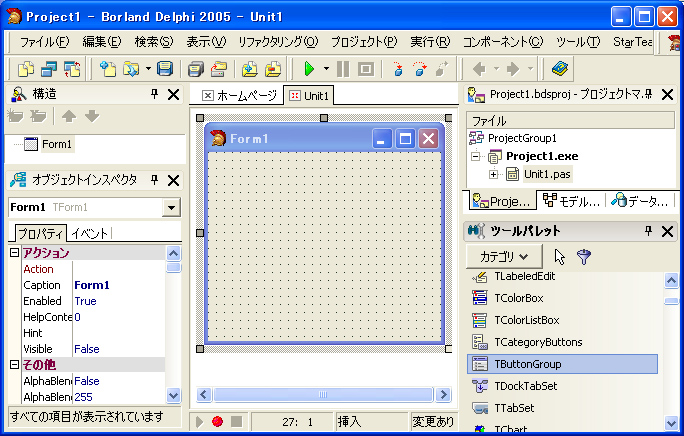The image size is (684, 436).
Task: Collapse the Project1.exe tree node
Action: coord(476,156)
